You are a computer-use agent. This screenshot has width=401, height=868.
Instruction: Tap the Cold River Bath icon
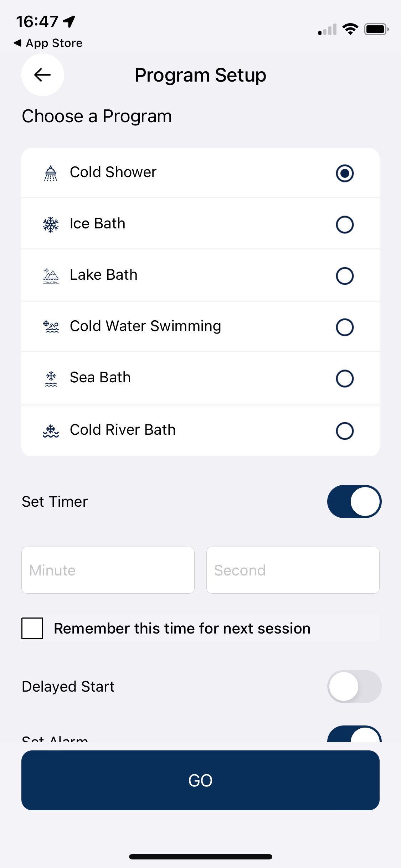51,430
